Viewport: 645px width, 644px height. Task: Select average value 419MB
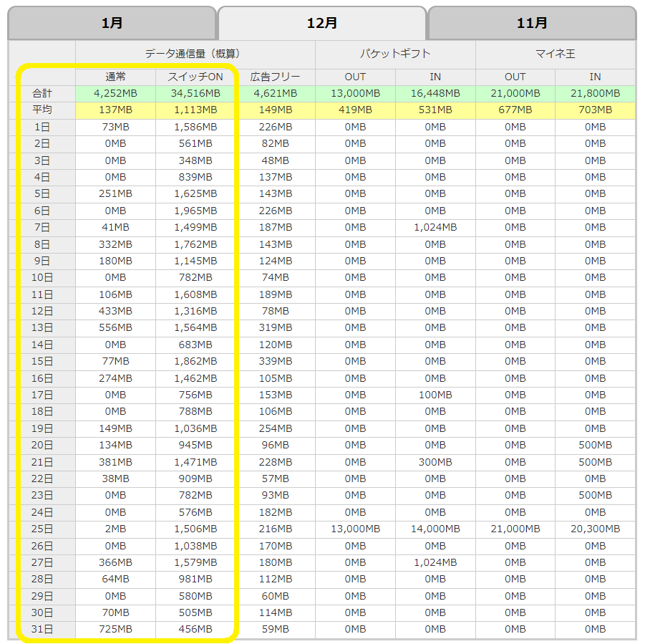(355, 110)
